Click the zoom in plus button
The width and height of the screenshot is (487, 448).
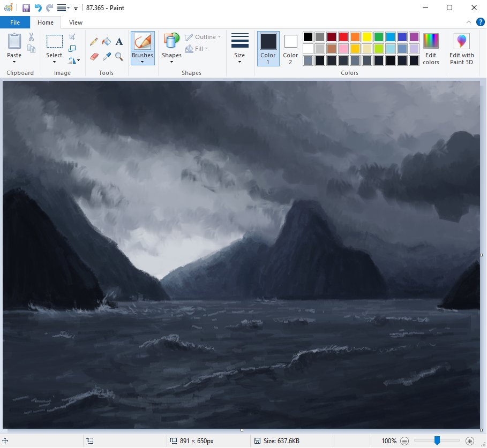tap(470, 441)
